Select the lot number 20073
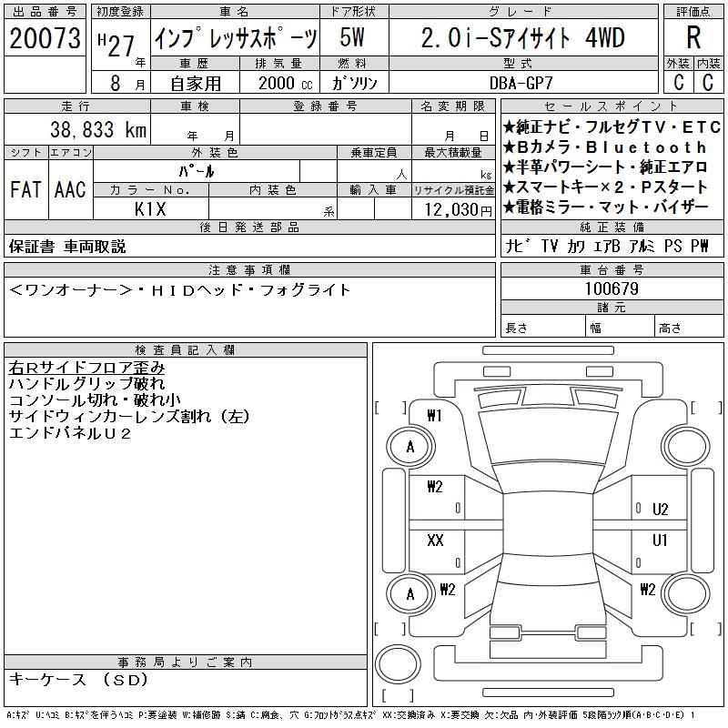The width and height of the screenshot is (728, 728). 45,38
